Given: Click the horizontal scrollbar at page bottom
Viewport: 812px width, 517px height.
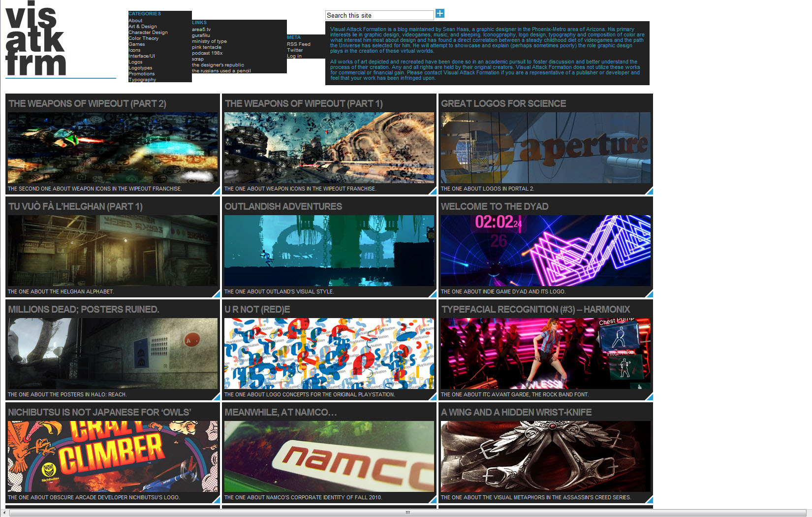Looking at the screenshot, I should tap(406, 513).
